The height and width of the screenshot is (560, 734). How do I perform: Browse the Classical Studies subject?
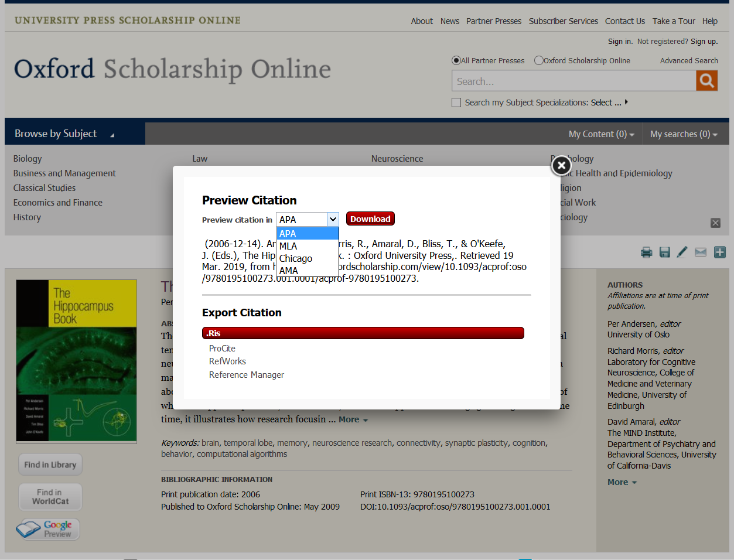(x=45, y=188)
